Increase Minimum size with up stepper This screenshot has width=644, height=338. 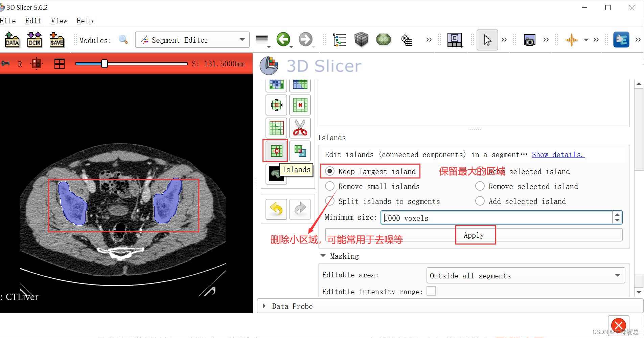(617, 215)
